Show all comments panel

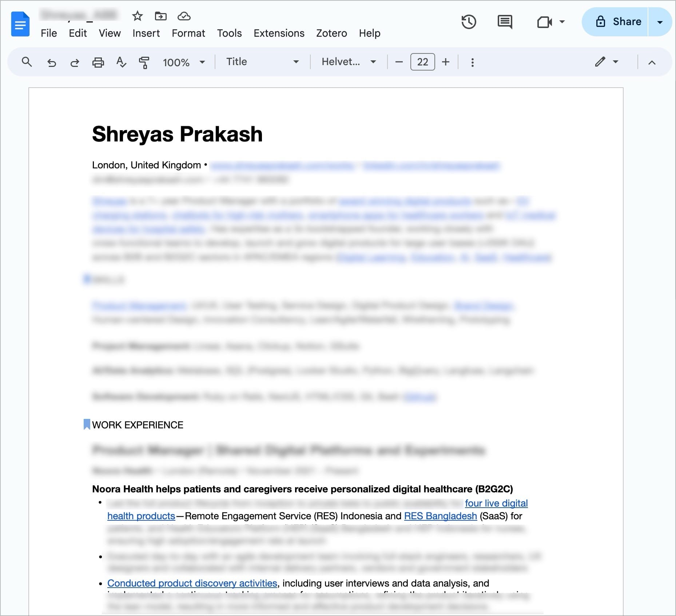coord(505,22)
